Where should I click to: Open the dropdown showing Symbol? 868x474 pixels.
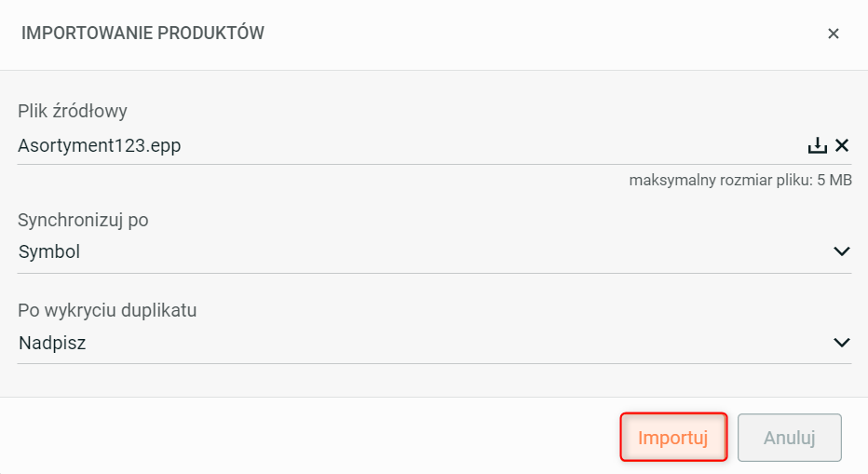pos(419,251)
